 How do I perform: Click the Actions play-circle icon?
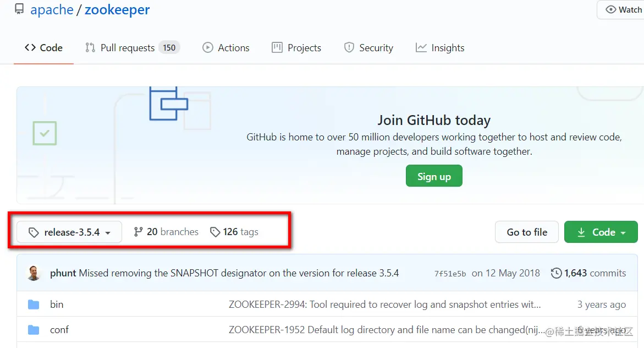pos(208,48)
